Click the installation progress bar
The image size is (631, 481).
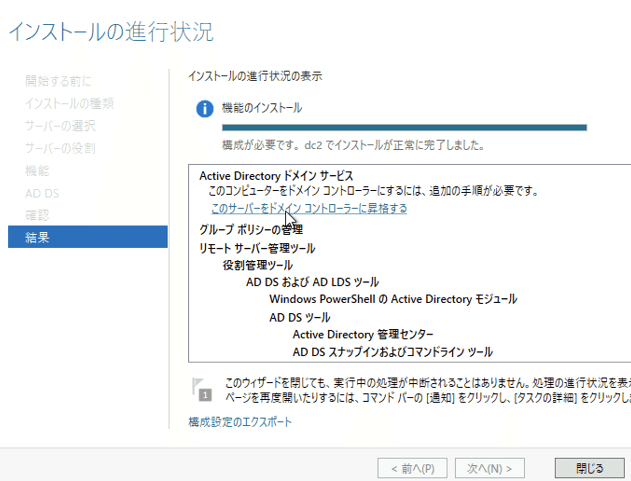[x=404, y=128]
